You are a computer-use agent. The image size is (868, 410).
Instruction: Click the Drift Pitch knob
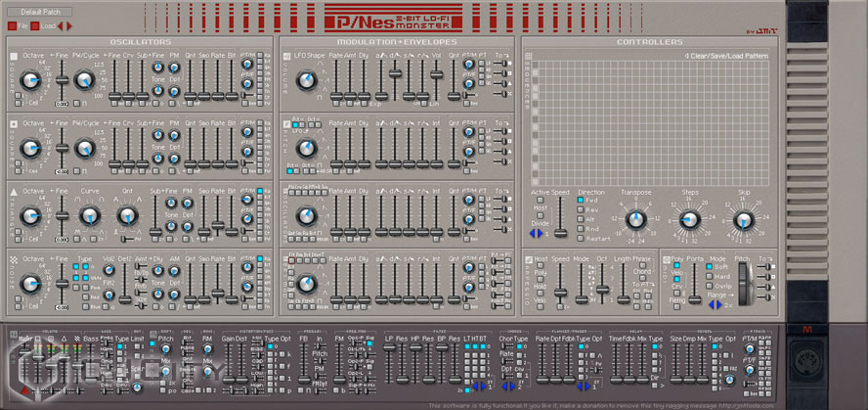(165, 349)
